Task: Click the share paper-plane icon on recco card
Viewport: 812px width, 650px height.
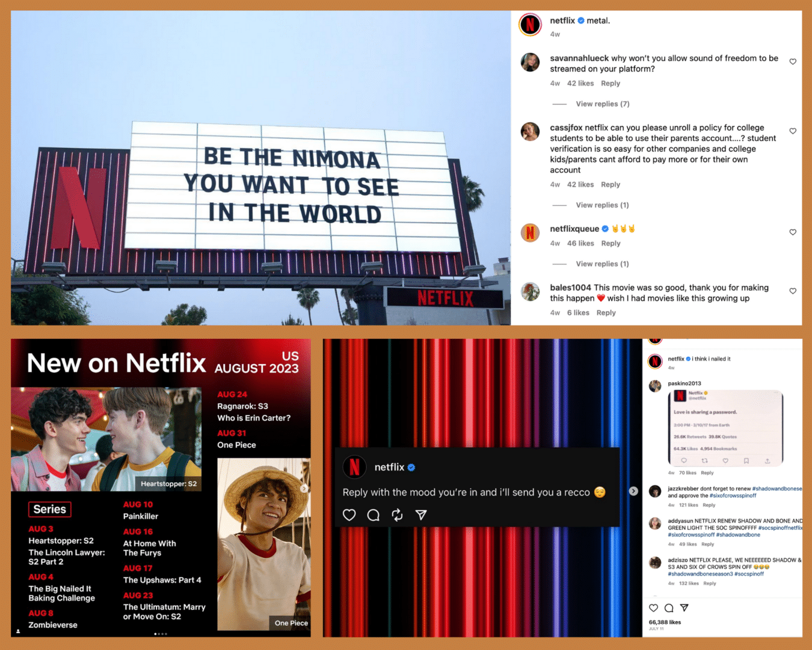Action: click(x=421, y=515)
